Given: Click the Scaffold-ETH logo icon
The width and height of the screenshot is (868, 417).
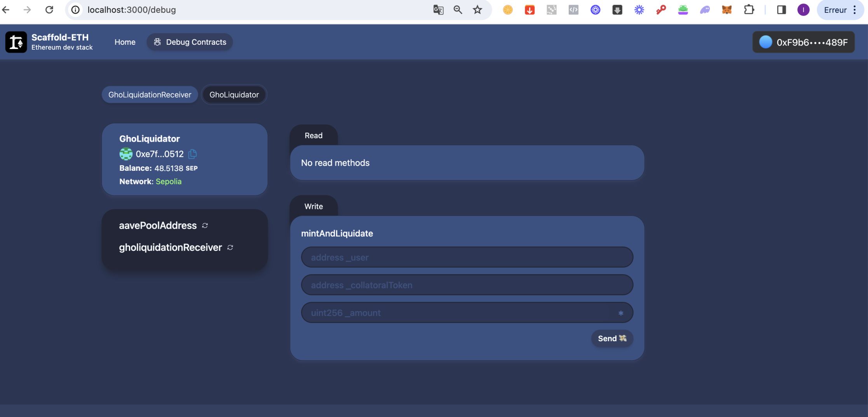Looking at the screenshot, I should [x=16, y=42].
